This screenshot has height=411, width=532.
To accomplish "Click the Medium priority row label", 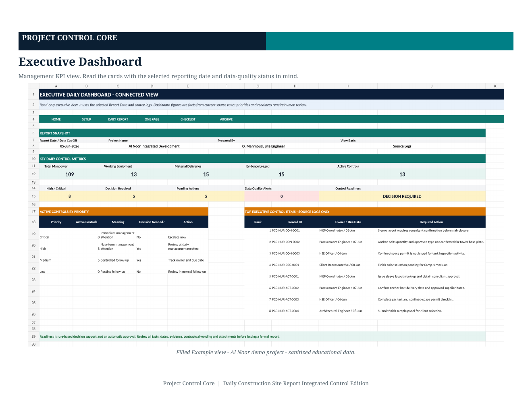I will tap(46, 260).
